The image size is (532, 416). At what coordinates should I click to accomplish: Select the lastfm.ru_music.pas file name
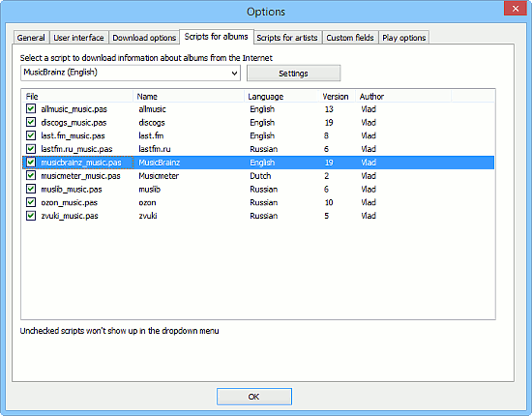76,149
